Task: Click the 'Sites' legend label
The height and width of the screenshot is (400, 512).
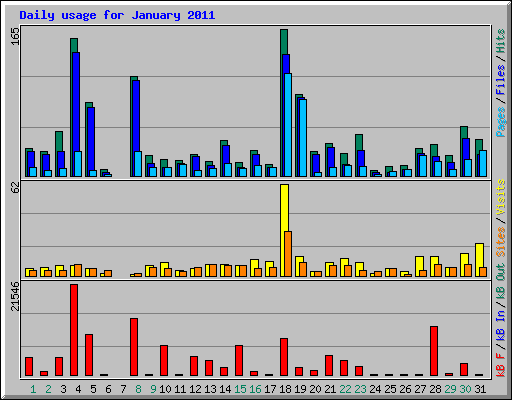Action: click(501, 242)
